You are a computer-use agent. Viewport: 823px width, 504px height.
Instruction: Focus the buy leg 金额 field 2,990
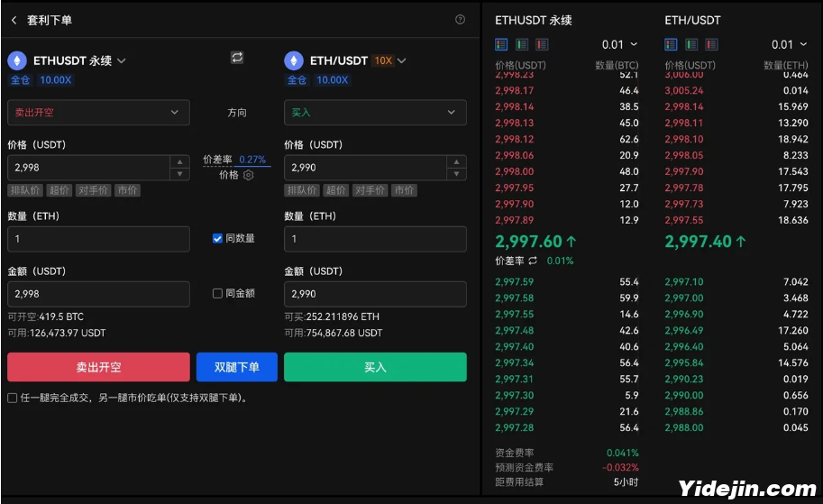click(375, 294)
